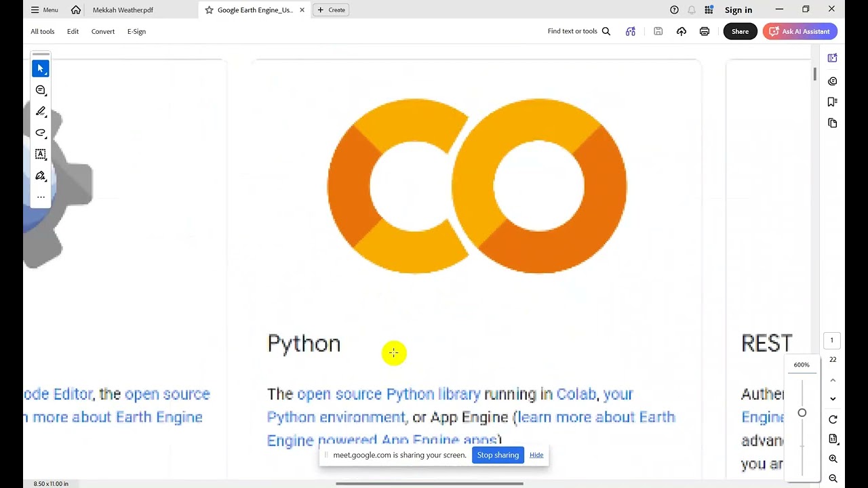Open the fill and sign pen tool
The width and height of the screenshot is (868, 488).
click(x=41, y=176)
